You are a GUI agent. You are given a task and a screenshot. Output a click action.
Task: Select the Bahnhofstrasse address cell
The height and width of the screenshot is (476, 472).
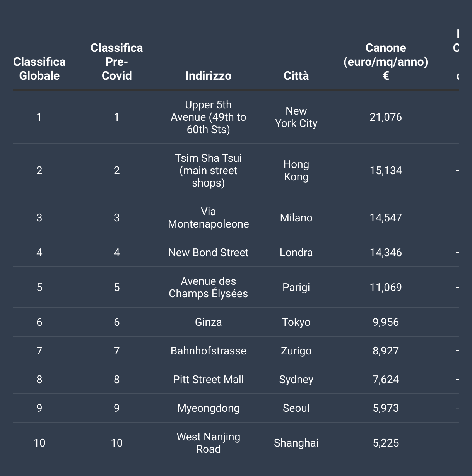208,351
